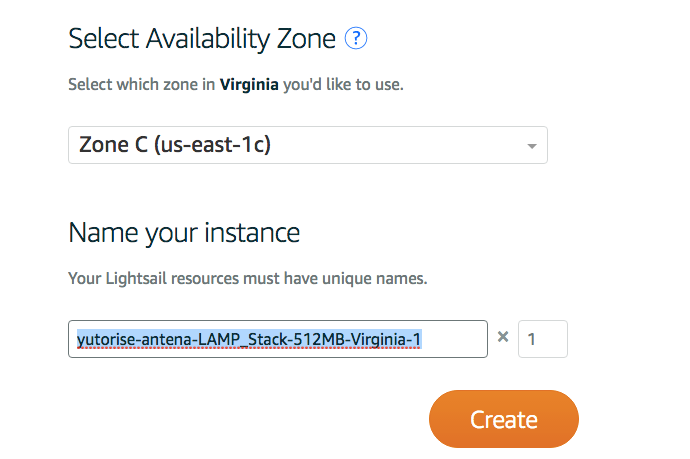Click the bold Virginia region text
The height and width of the screenshot is (459, 690).
(249, 84)
